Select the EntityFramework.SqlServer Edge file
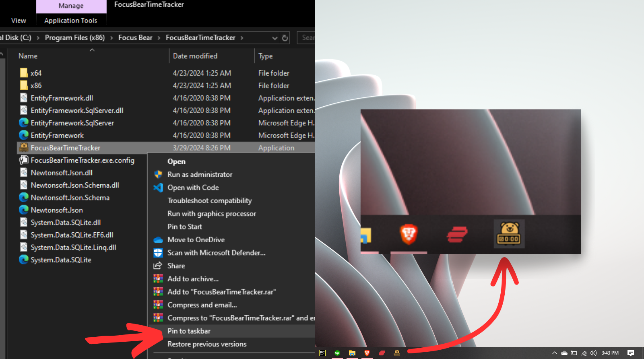This screenshot has height=359, width=644. (72, 123)
